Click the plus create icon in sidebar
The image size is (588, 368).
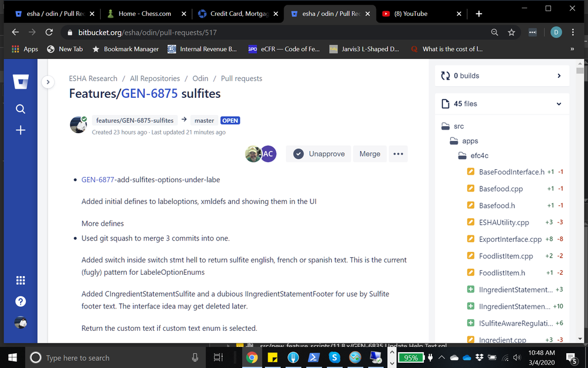click(21, 130)
